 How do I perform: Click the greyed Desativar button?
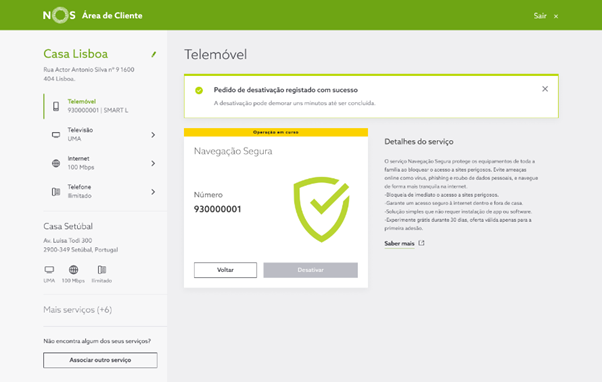(x=311, y=270)
